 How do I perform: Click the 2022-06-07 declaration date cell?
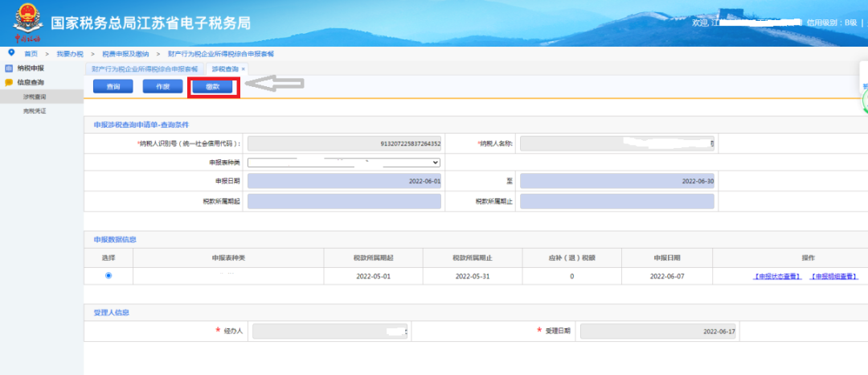pos(667,276)
